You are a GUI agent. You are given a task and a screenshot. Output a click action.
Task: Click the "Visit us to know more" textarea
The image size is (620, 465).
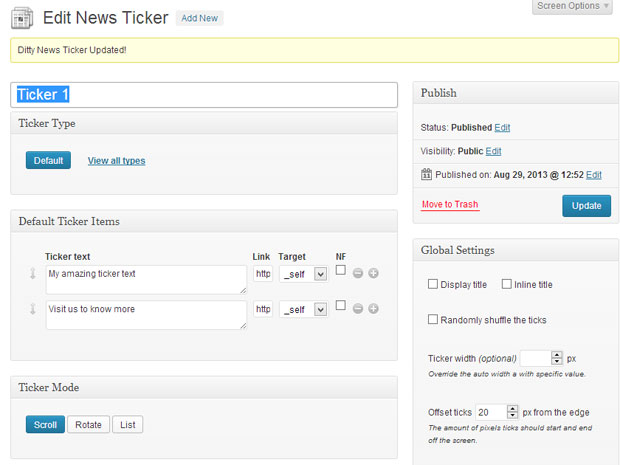[x=146, y=315]
